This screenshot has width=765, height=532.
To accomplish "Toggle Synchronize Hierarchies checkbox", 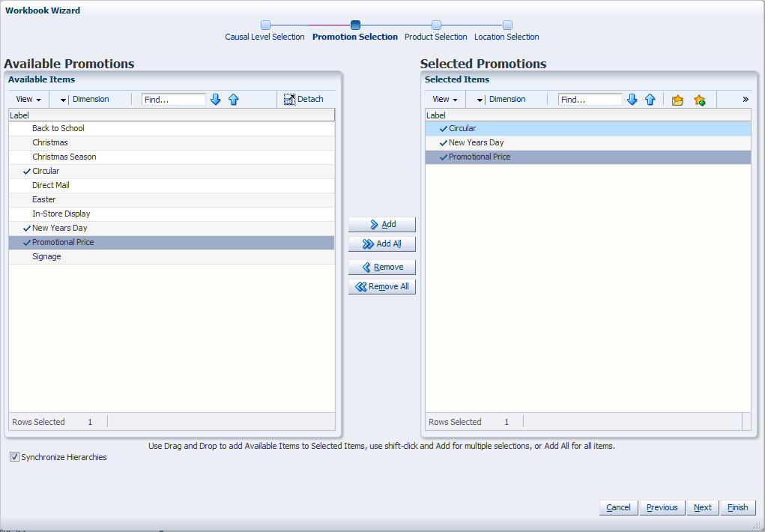I will coord(15,457).
